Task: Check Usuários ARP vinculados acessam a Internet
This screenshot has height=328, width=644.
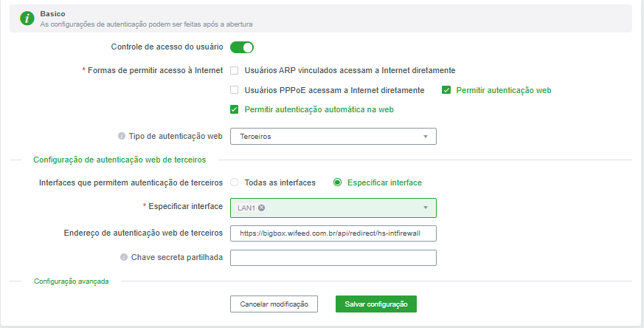Action: click(235, 70)
